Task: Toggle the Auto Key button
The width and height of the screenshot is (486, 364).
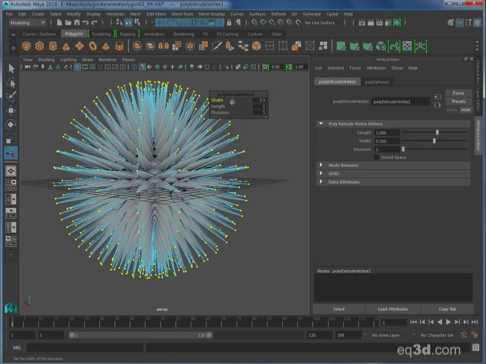Action: 463,335
